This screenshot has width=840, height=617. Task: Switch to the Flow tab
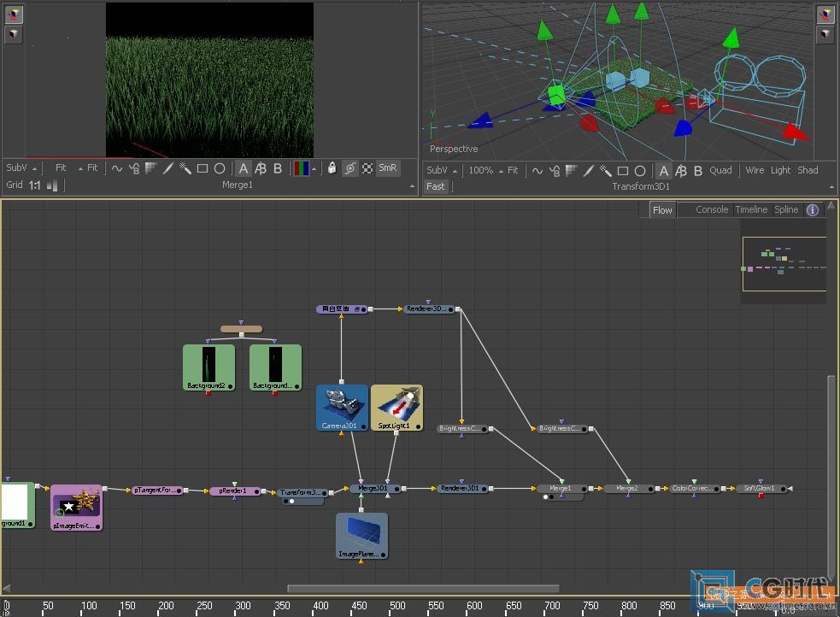pos(662,210)
